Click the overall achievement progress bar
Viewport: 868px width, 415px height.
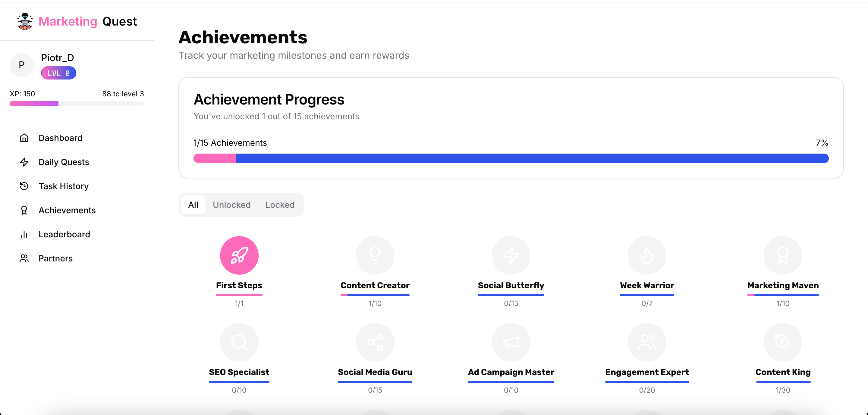pos(511,158)
